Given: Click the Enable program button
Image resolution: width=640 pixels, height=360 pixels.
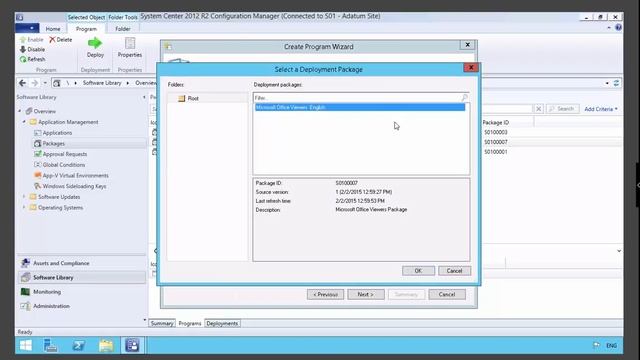Looking at the screenshot, I should (x=31, y=40).
